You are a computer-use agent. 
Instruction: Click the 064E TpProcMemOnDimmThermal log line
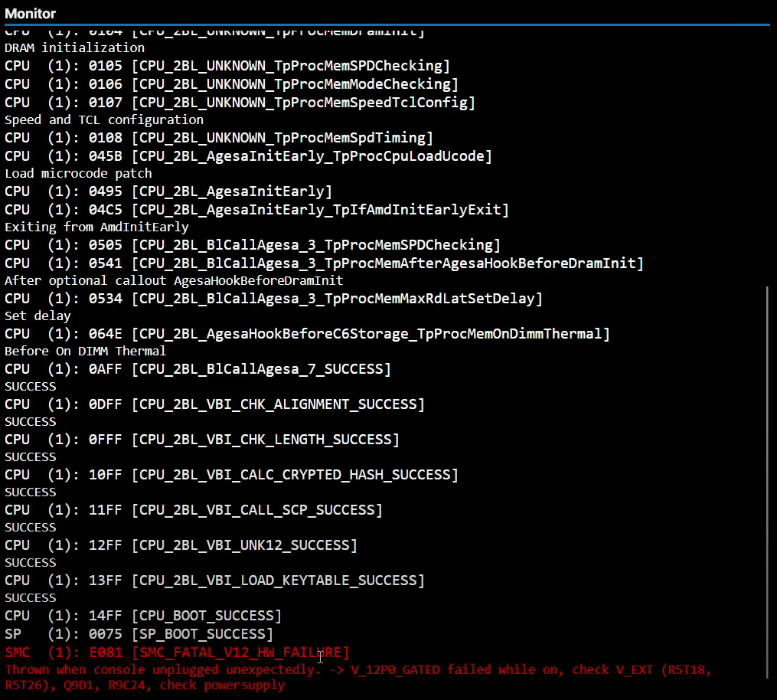[307, 334]
